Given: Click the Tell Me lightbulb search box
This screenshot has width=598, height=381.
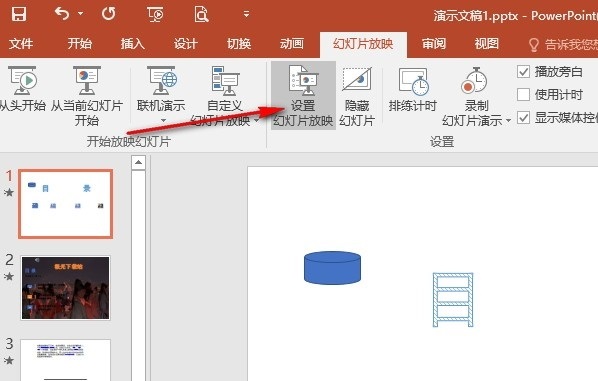Looking at the screenshot, I should click(563, 45).
